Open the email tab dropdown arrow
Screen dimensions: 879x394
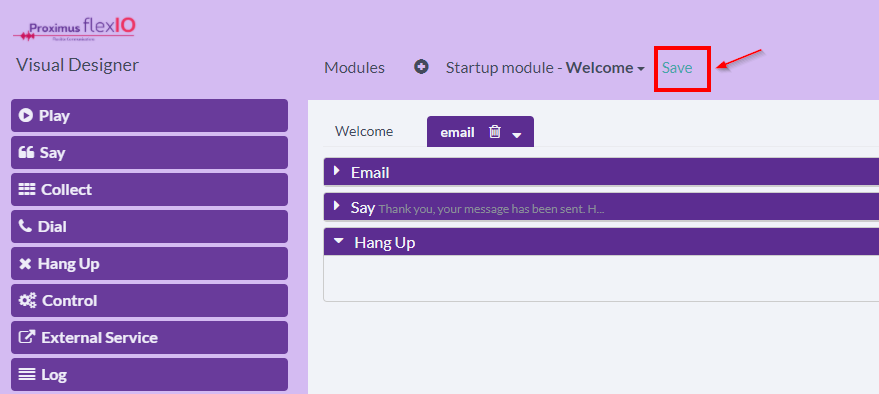tap(517, 135)
